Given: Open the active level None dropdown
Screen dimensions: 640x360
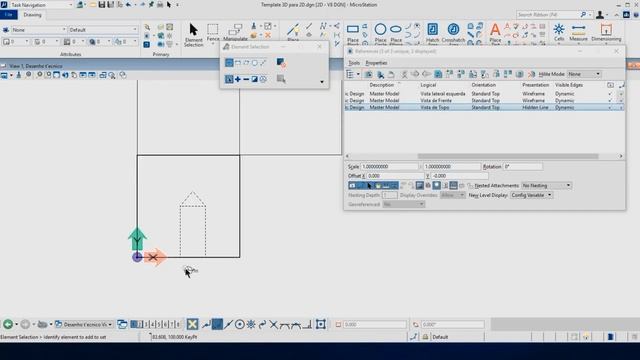Looking at the screenshot, I should (38, 30).
